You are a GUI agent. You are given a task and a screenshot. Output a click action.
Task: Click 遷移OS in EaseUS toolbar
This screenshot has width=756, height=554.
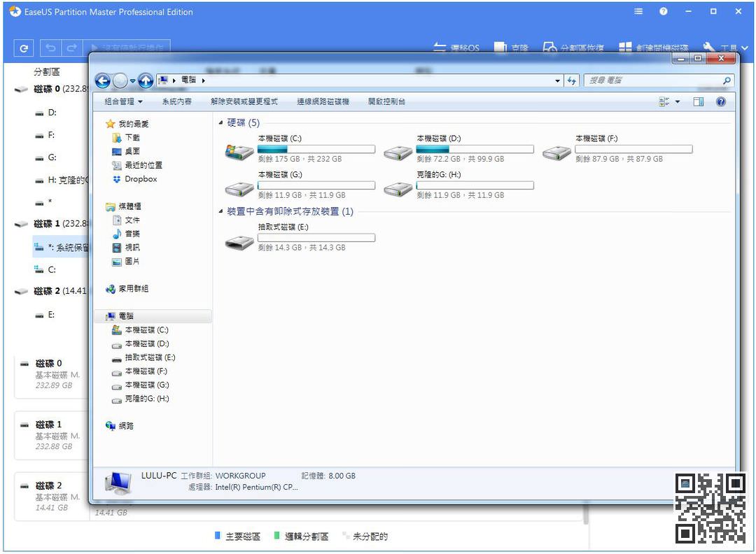[456, 47]
